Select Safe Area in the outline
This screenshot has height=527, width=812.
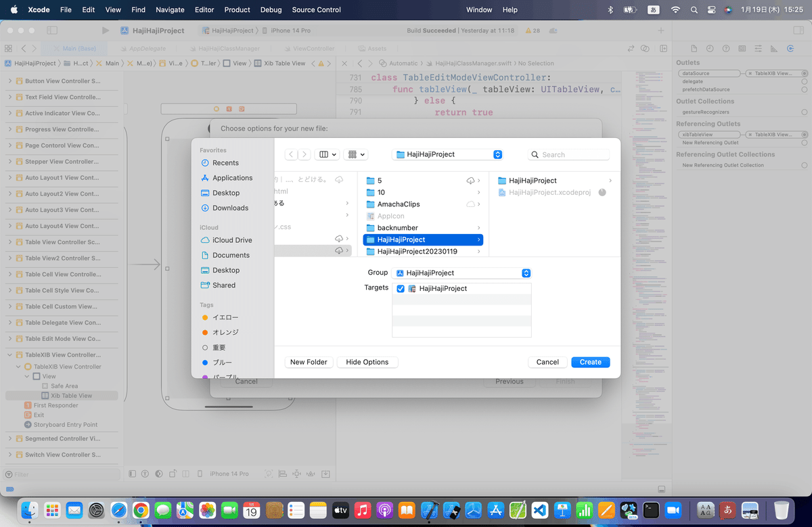(x=64, y=386)
